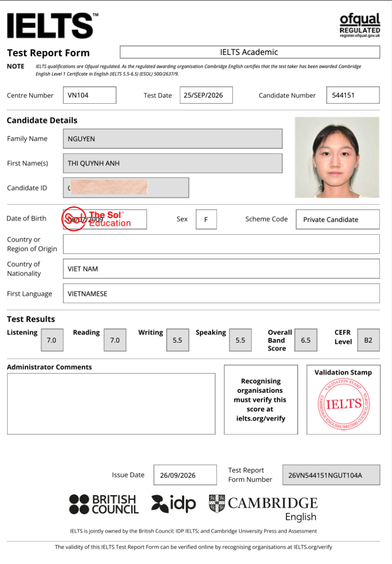Click the Scheme Code field Private Candidate
The image size is (392, 564).
point(338,219)
